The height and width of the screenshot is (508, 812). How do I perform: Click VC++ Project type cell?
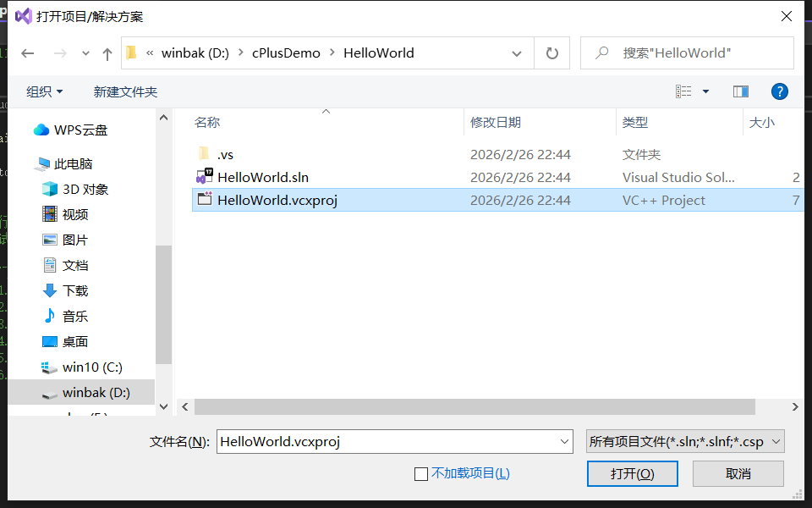[x=663, y=200]
